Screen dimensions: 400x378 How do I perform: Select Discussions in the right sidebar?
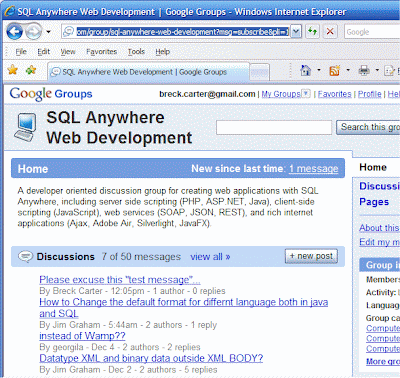click(379, 186)
